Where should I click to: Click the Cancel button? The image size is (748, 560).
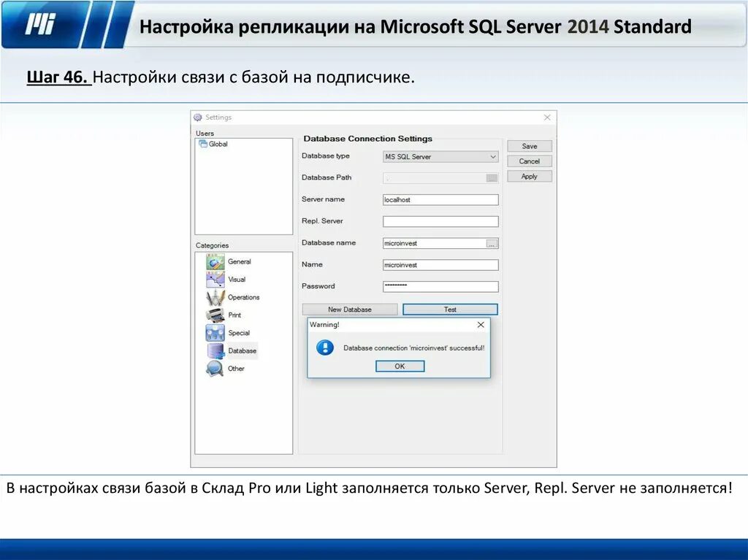click(x=530, y=161)
